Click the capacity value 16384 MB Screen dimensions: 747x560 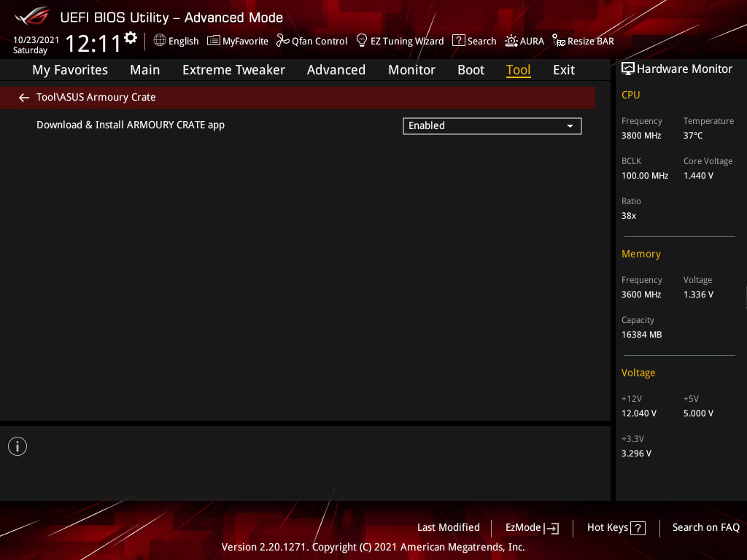[641, 335]
